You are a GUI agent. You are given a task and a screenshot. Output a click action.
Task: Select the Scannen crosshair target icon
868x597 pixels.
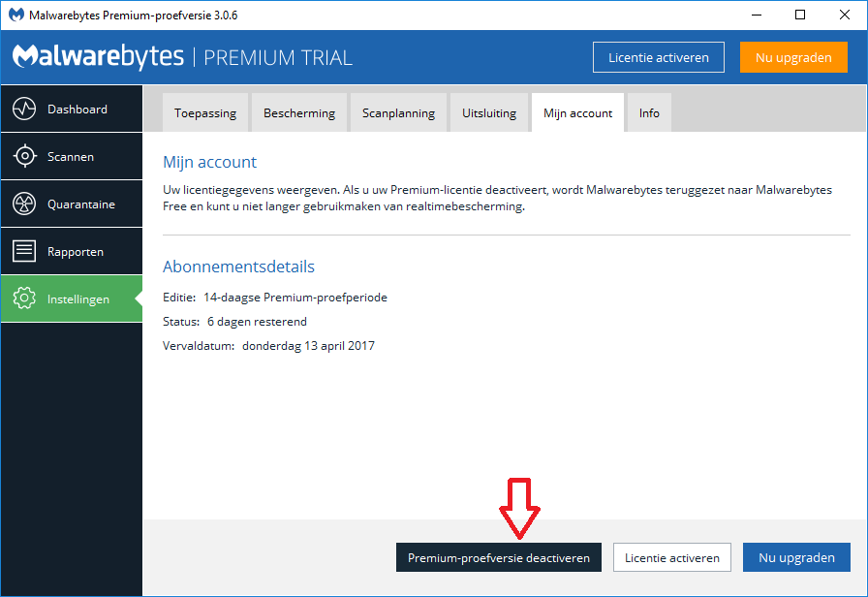[x=24, y=157]
